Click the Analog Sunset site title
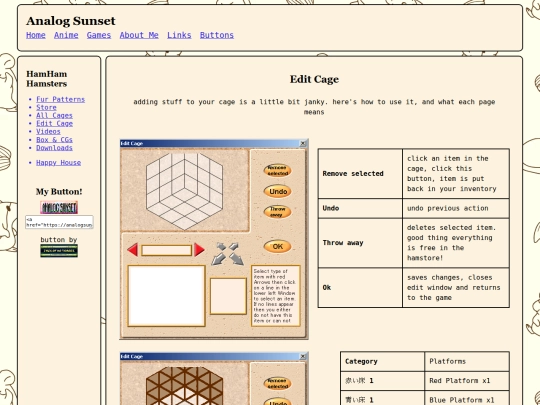 71,21
